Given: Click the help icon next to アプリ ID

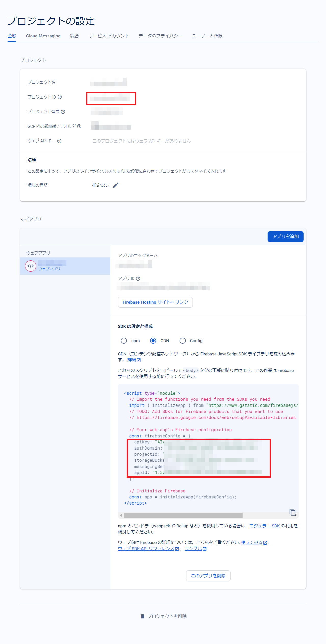Looking at the screenshot, I should tap(138, 279).
